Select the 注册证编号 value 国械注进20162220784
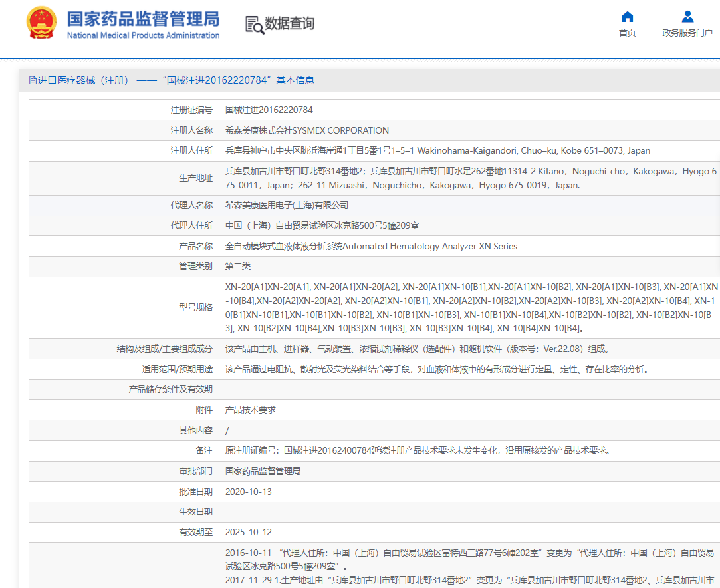 [x=269, y=110]
